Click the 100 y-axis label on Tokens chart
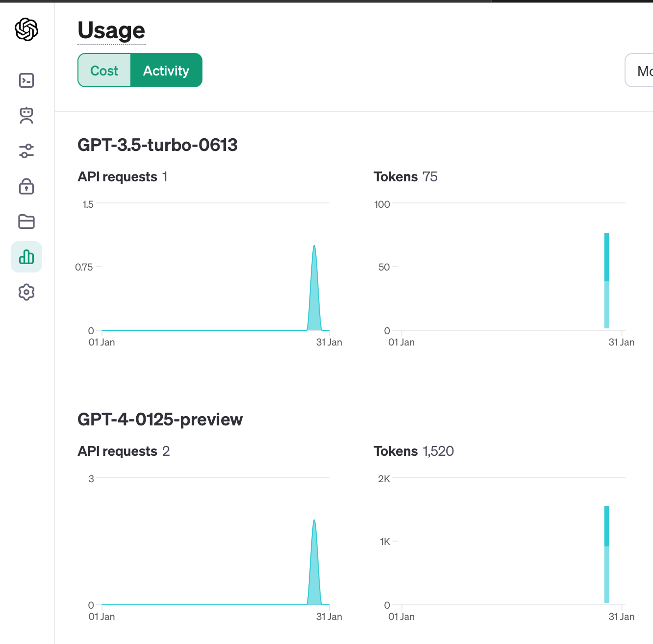This screenshot has width=653, height=644. point(382,204)
